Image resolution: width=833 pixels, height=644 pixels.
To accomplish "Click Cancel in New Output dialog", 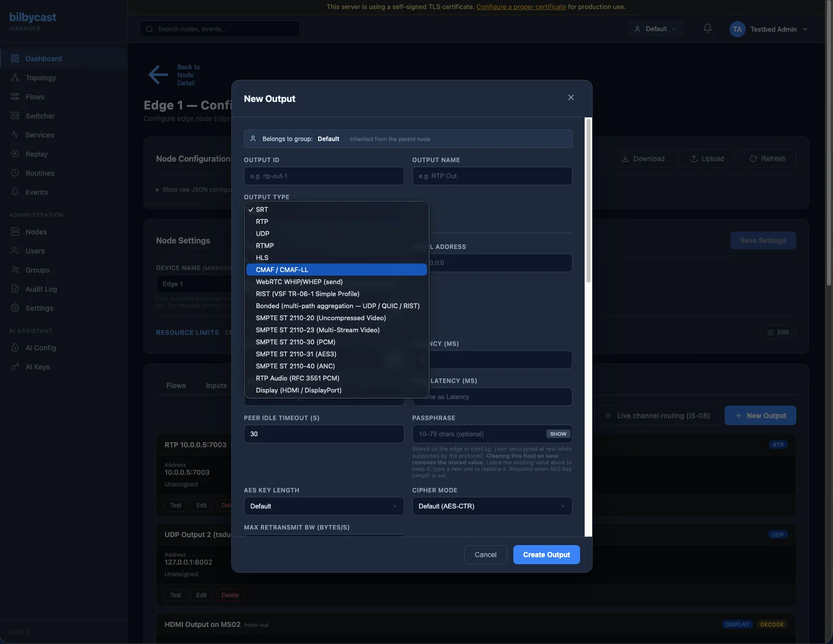I will [x=485, y=555].
